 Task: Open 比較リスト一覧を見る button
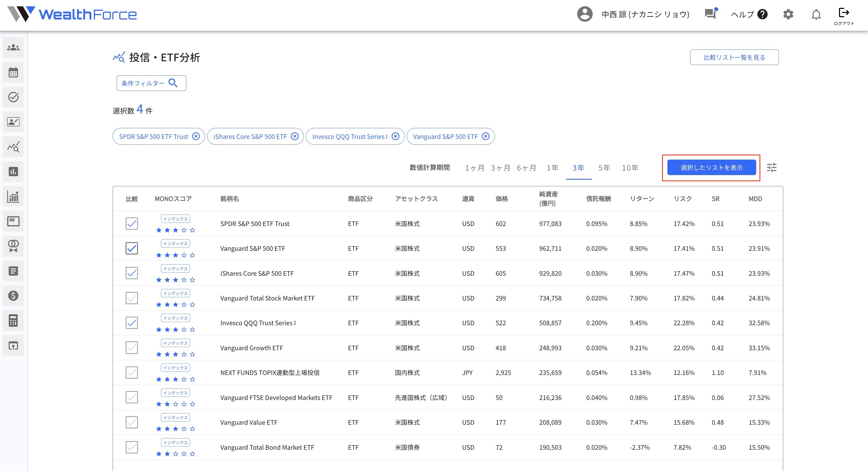pyautogui.click(x=734, y=57)
